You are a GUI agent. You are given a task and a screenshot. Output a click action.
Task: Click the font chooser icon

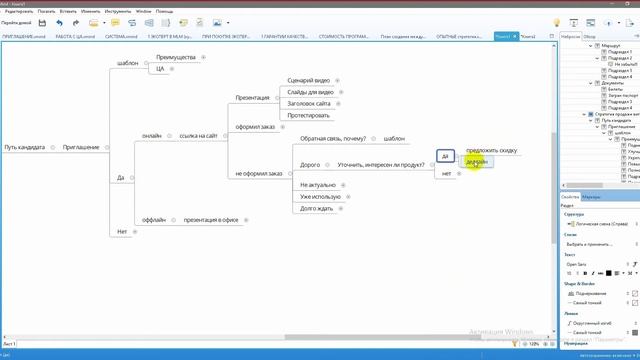coord(635,264)
